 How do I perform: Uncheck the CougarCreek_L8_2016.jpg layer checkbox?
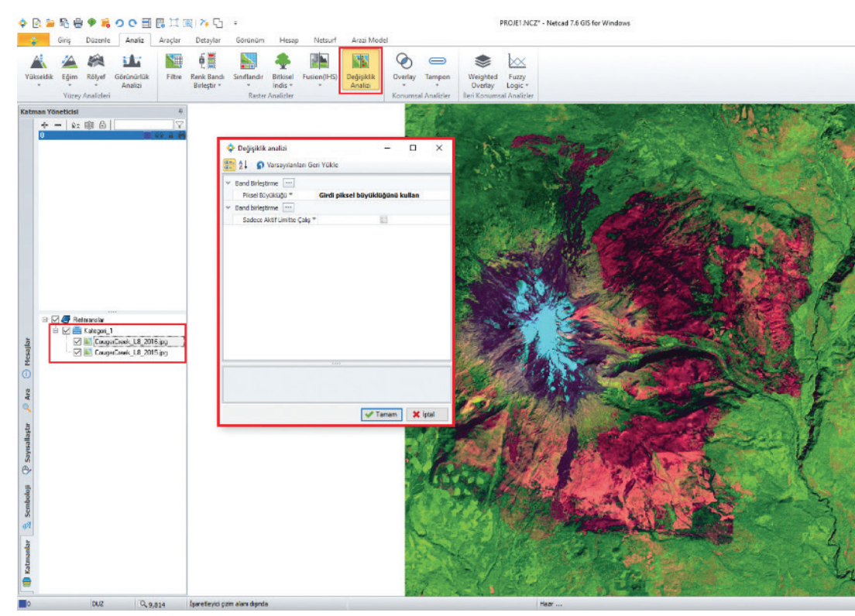point(77,341)
